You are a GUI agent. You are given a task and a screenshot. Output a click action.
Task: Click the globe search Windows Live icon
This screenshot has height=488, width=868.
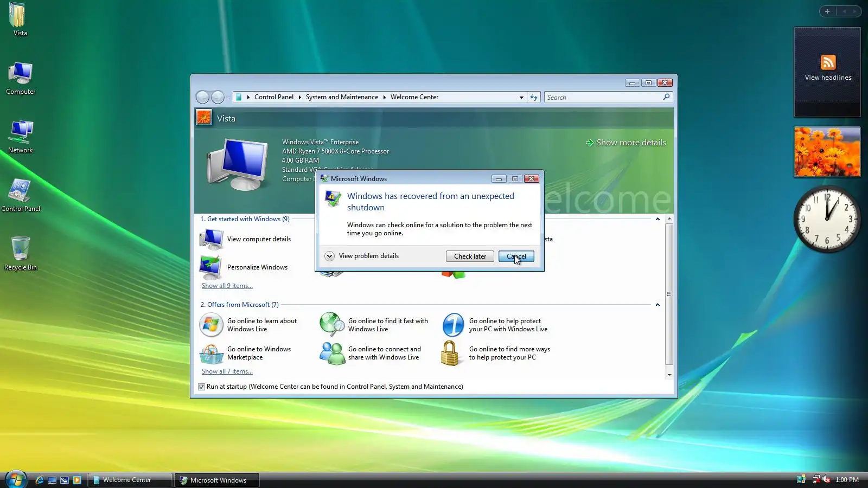coord(332,325)
